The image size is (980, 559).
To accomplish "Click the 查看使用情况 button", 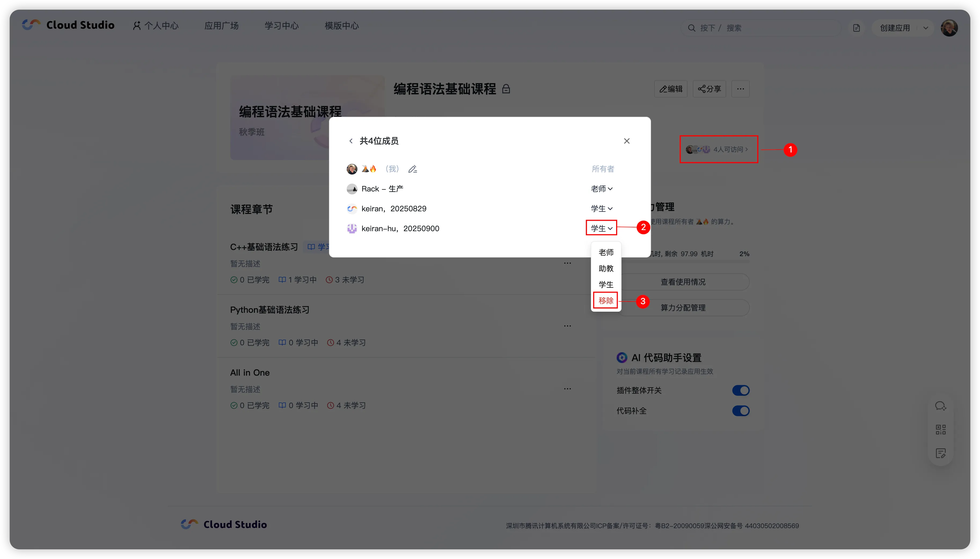I will (x=683, y=282).
